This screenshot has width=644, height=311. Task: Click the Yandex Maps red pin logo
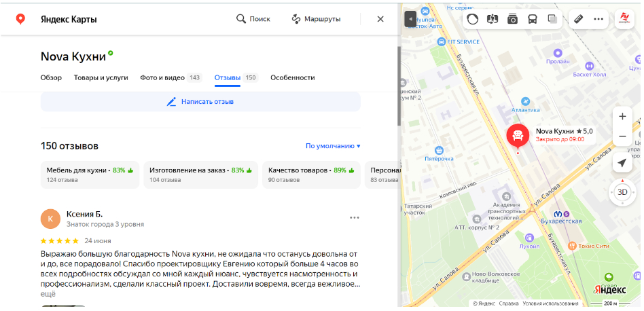pyautogui.click(x=20, y=19)
